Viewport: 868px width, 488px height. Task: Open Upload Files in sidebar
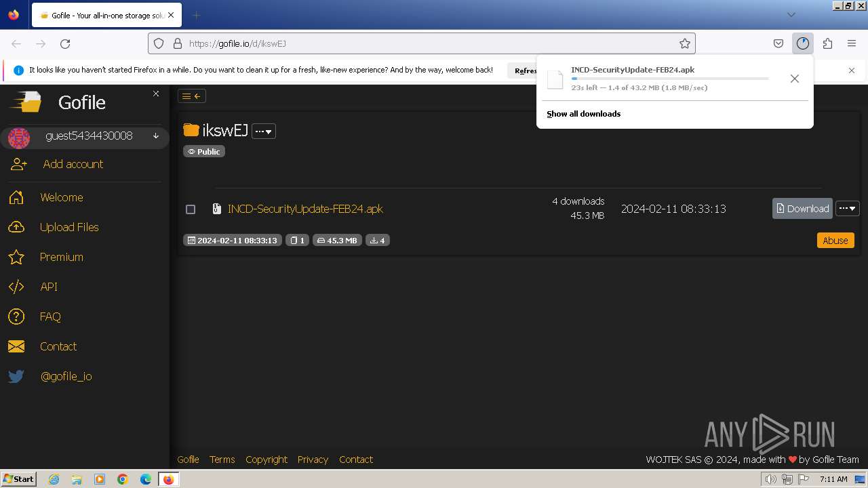(69, 227)
